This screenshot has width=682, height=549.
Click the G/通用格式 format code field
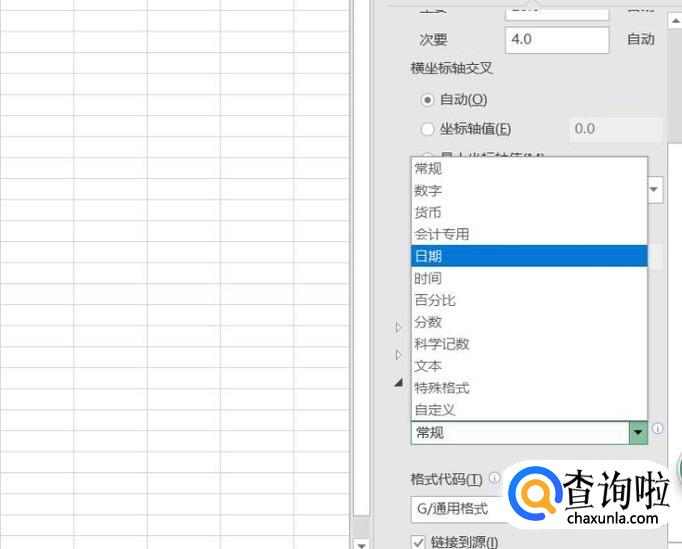click(x=460, y=509)
